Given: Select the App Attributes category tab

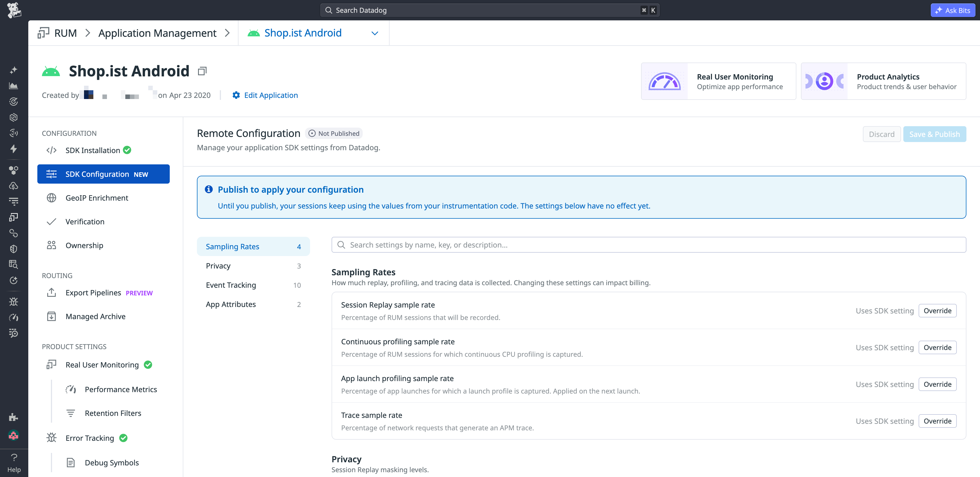Looking at the screenshot, I should (253, 304).
